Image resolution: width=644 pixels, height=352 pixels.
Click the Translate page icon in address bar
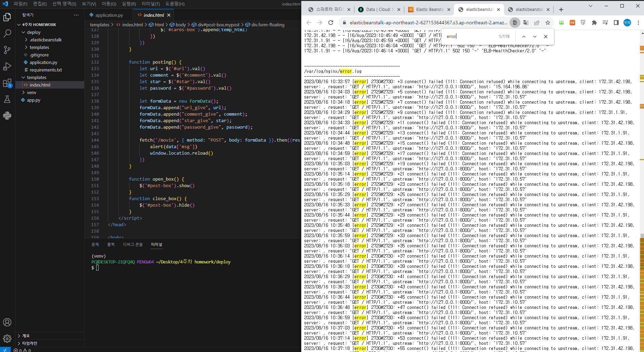pos(526,23)
